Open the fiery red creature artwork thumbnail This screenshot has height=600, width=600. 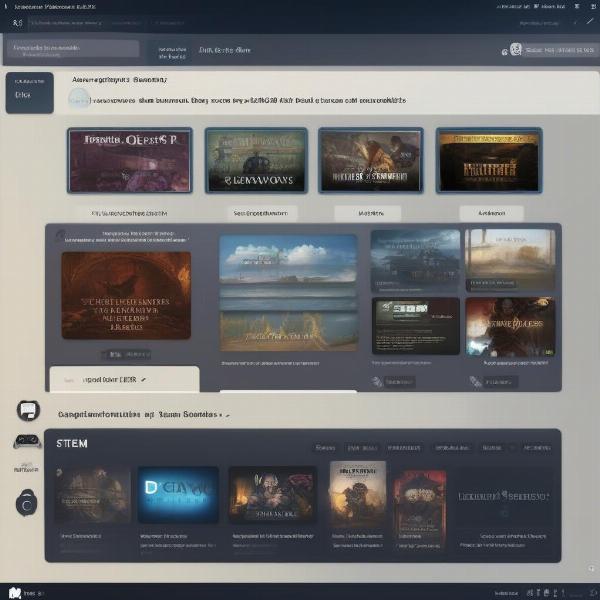point(510,327)
